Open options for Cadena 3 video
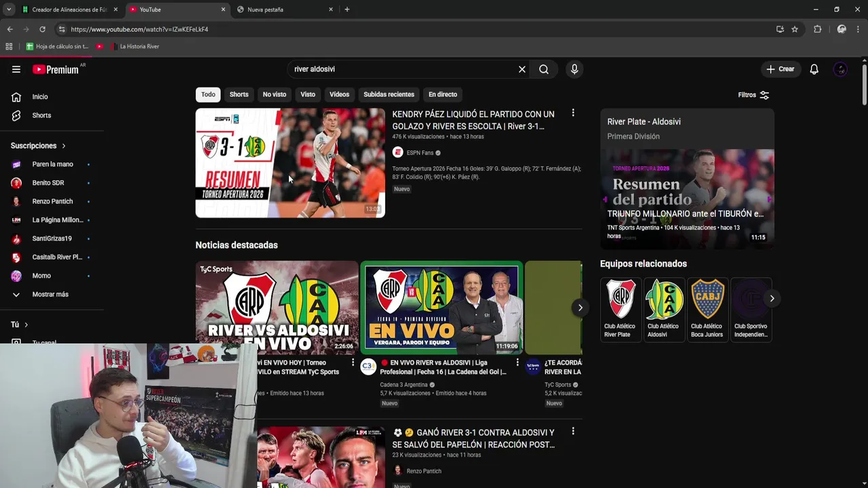Viewport: 868px width, 488px height. 517,363
